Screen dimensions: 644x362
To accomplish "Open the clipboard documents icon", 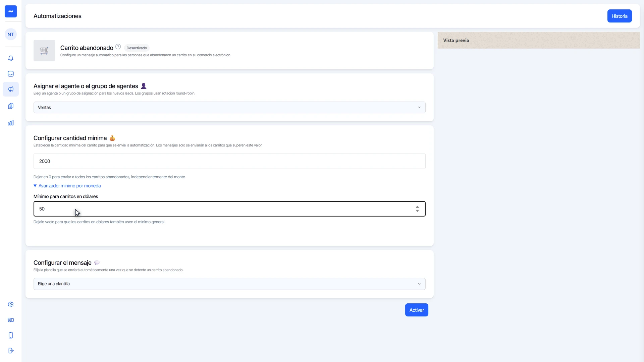I will click(x=11, y=106).
